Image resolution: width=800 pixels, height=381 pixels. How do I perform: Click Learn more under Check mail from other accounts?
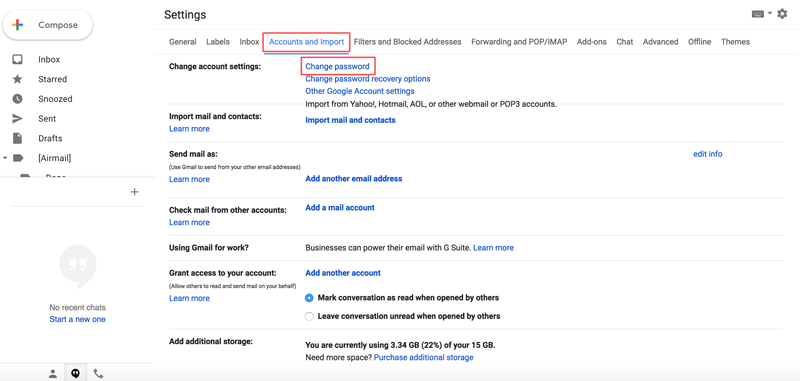(189, 222)
